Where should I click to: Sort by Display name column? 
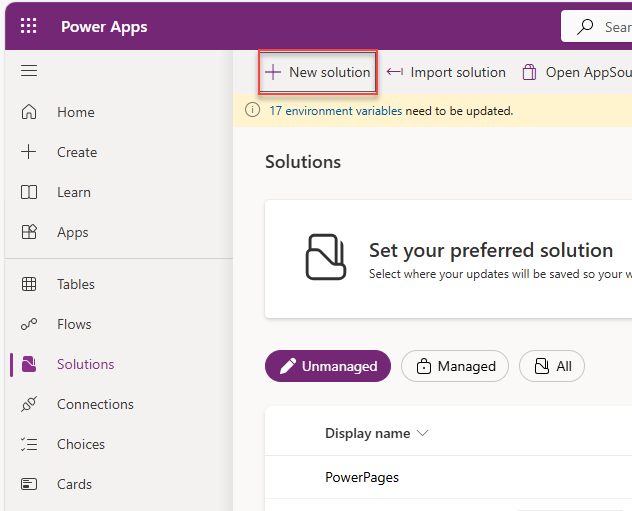tap(368, 433)
